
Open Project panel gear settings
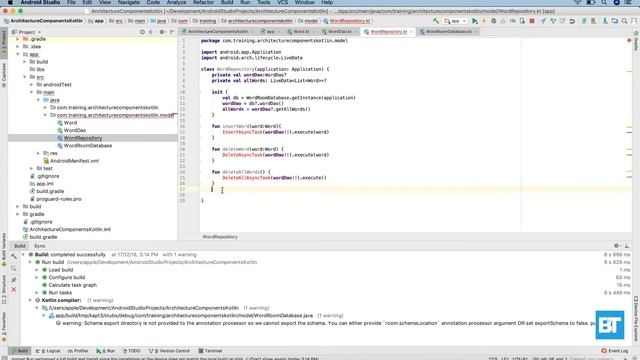(162, 32)
